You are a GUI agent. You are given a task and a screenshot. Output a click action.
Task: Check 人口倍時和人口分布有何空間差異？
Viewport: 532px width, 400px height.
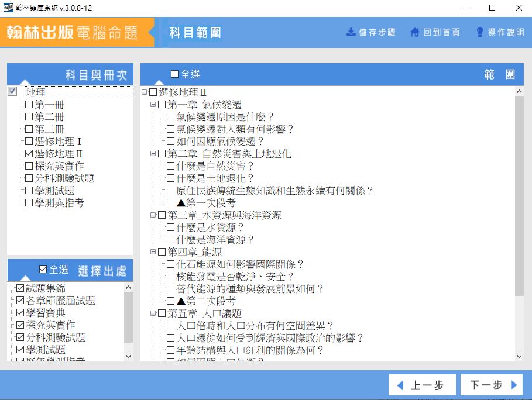click(171, 326)
